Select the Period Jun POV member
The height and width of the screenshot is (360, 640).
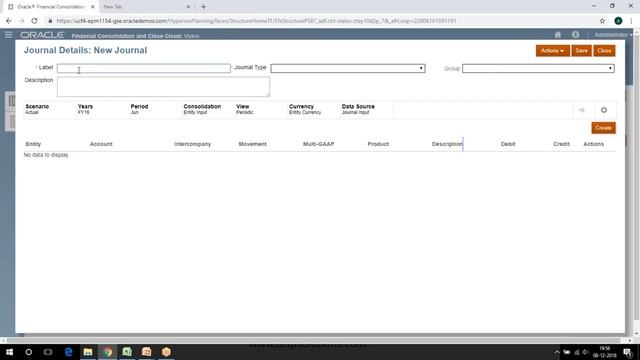click(139, 109)
